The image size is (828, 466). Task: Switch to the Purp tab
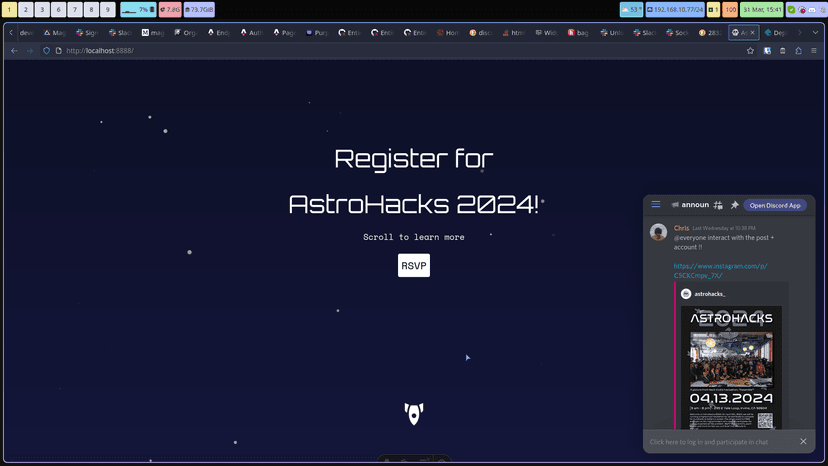(317, 33)
